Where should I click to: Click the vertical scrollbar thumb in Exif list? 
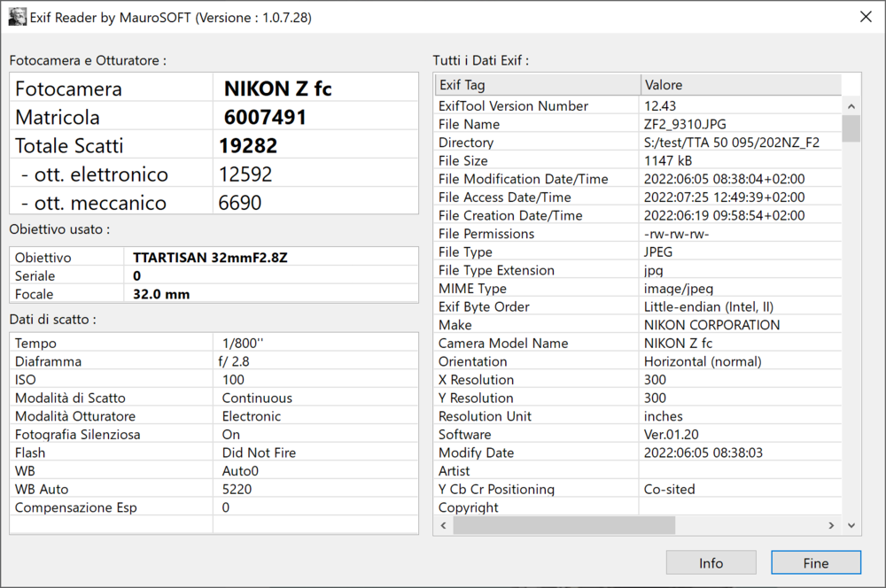coord(851,128)
